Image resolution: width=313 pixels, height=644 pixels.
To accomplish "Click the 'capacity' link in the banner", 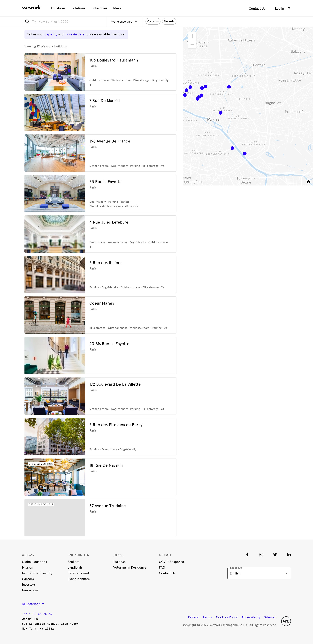I will 51,35.
